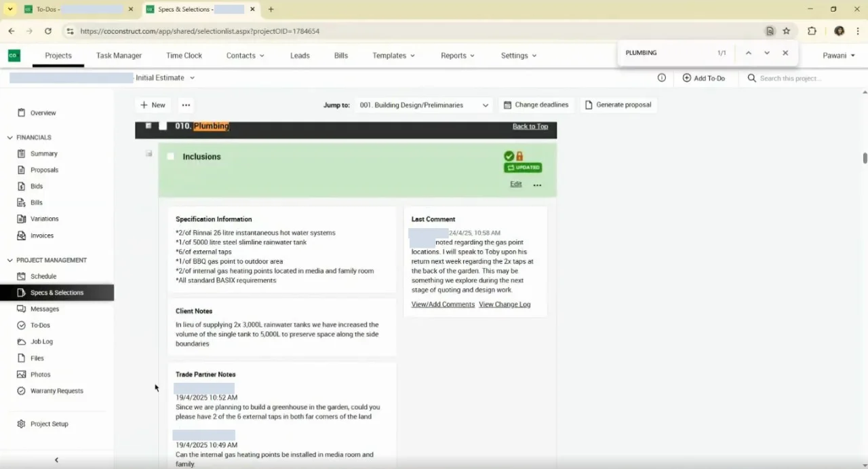Image resolution: width=868 pixels, height=469 pixels.
Task: Open Warranty Requests icon in sidebar
Action: click(x=21, y=391)
